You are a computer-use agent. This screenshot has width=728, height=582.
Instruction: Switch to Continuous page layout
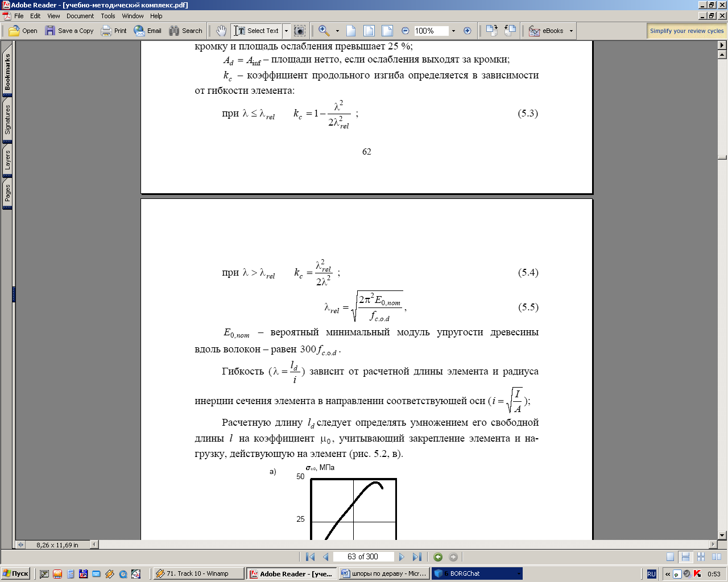(685, 557)
